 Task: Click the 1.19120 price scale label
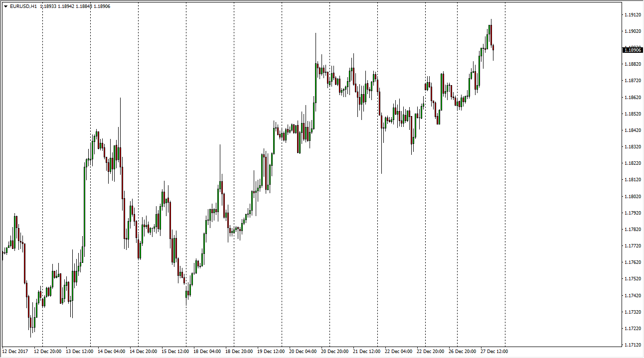tap(633, 15)
